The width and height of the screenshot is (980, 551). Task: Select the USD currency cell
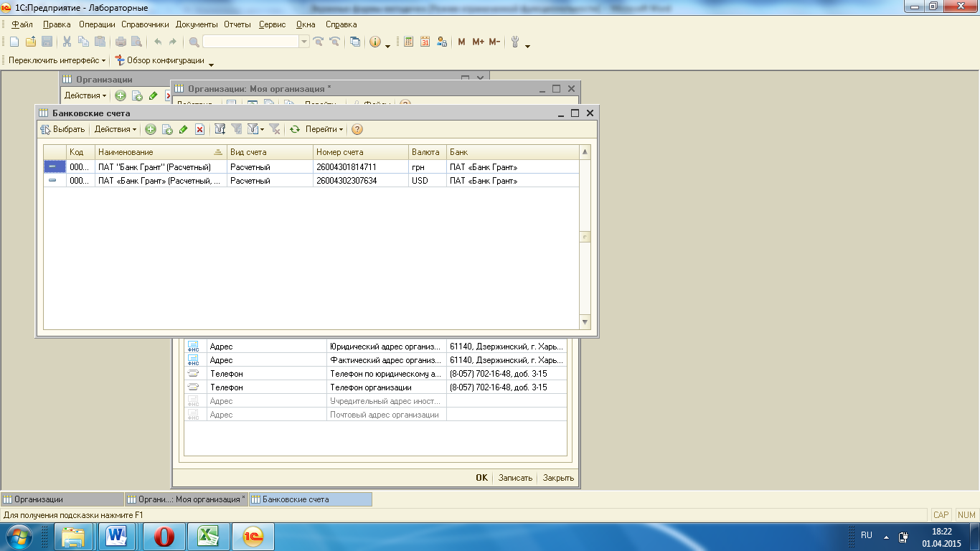(x=428, y=181)
